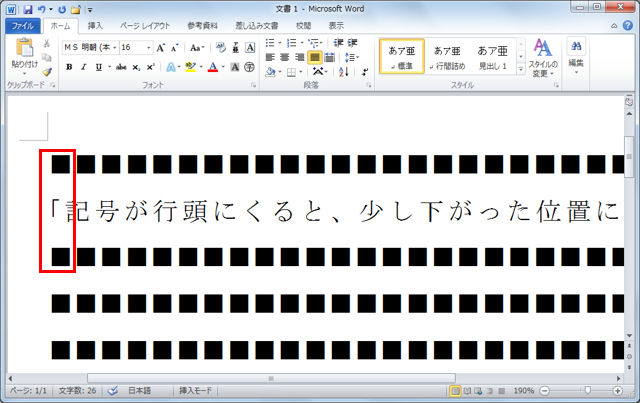This screenshot has width=640, height=403.
Task: Click the yellow text highlight color button
Action: (x=190, y=67)
